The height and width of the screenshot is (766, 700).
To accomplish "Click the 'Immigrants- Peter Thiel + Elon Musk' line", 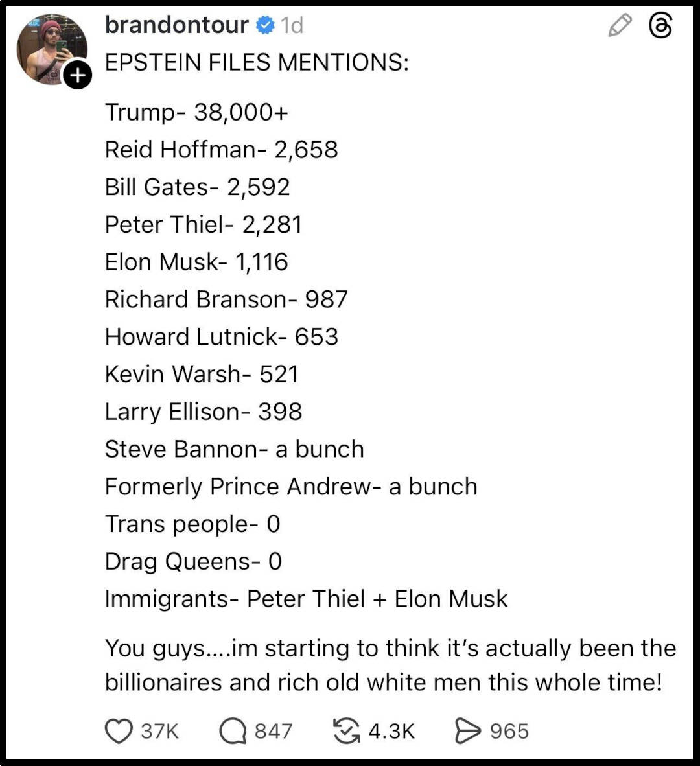I will 306,599.
